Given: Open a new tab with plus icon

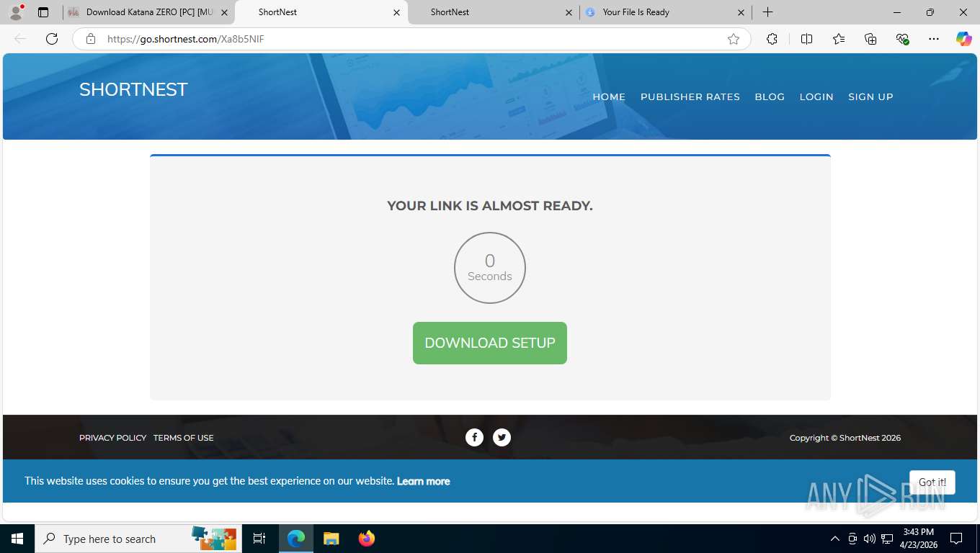Looking at the screenshot, I should (x=768, y=12).
